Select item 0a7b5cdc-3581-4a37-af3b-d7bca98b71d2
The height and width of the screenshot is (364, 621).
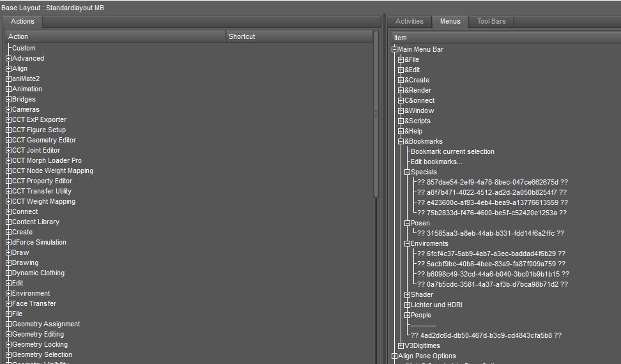coord(493,284)
